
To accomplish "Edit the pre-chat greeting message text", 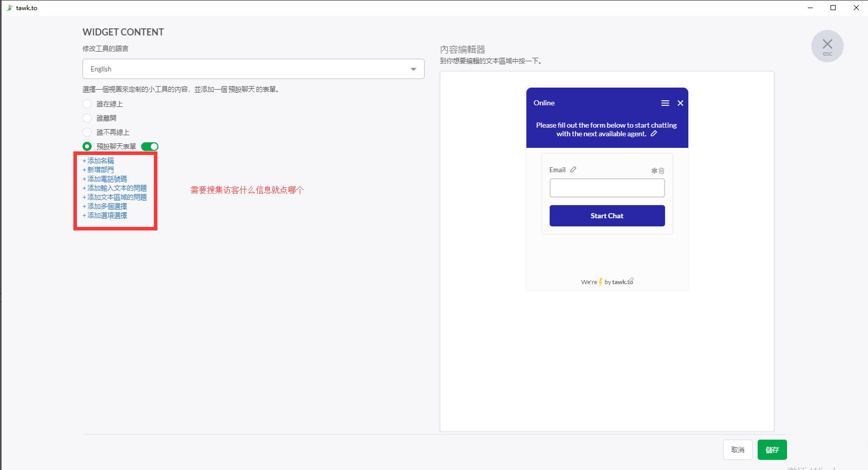I will click(x=653, y=134).
